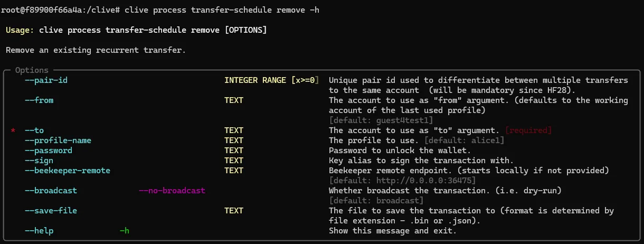Click the TEXT type next to --save-file
The image size is (644, 244).
[234, 211]
